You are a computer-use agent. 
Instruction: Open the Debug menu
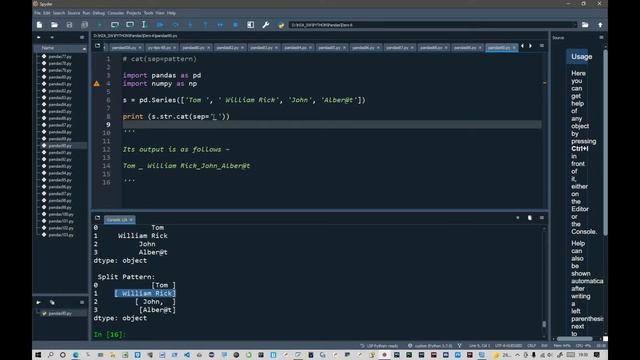[99, 13]
